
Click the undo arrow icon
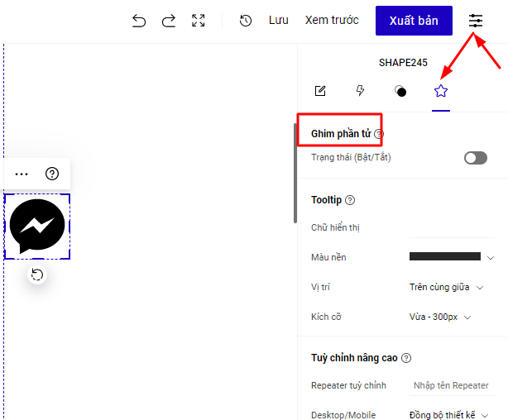tap(139, 21)
